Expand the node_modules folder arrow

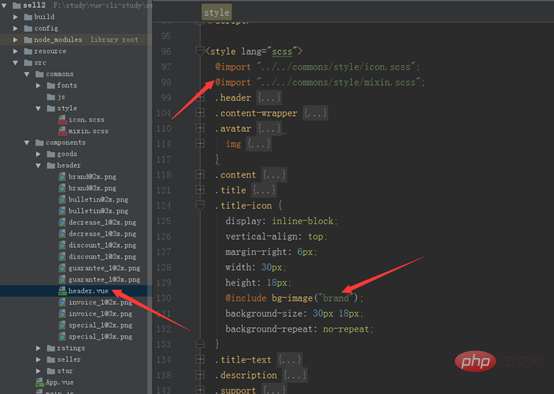tap(15, 40)
